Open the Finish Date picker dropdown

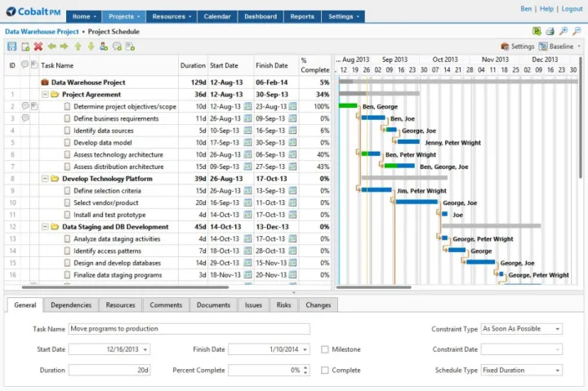coord(305,349)
